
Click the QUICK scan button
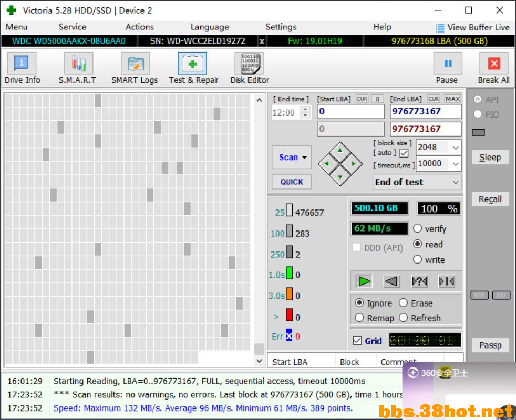click(292, 182)
